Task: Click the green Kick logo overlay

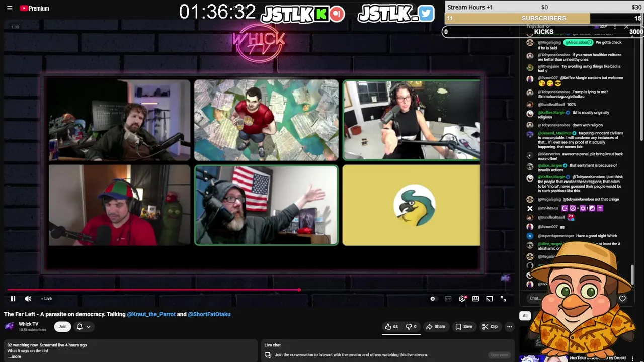Action: (x=321, y=14)
